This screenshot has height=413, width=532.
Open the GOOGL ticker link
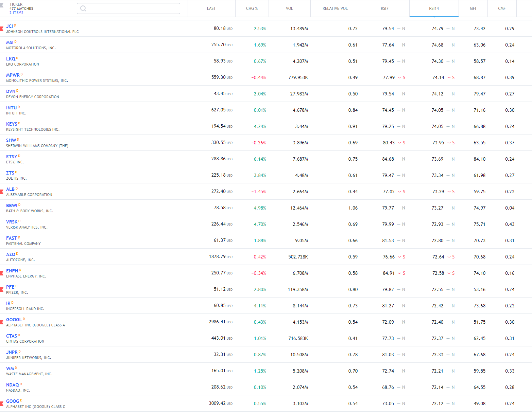coord(14,320)
